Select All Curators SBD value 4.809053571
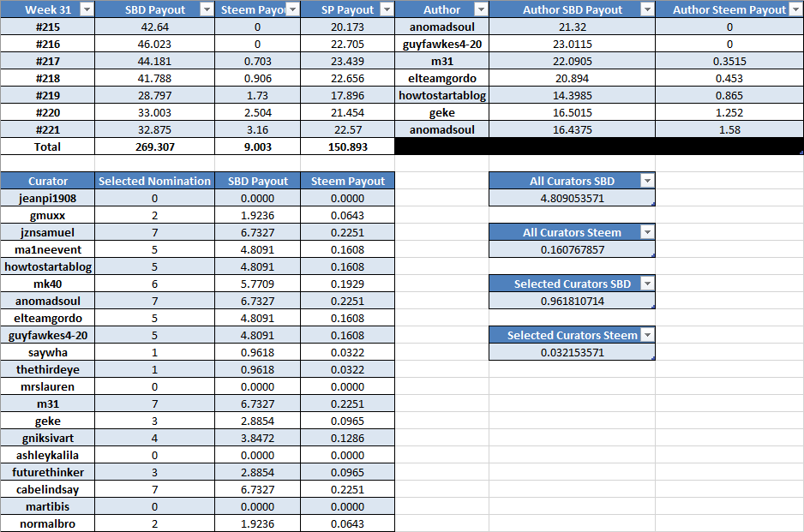The image size is (804, 532). [573, 199]
